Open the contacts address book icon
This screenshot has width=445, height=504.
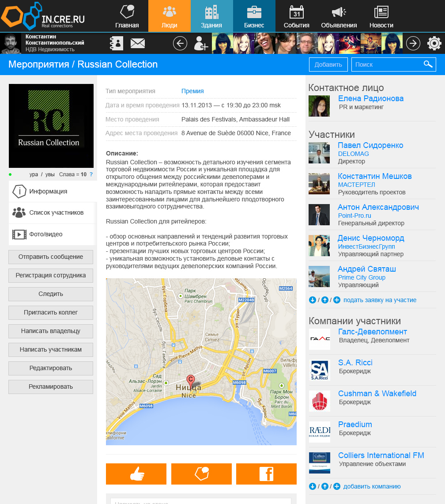pos(117,43)
